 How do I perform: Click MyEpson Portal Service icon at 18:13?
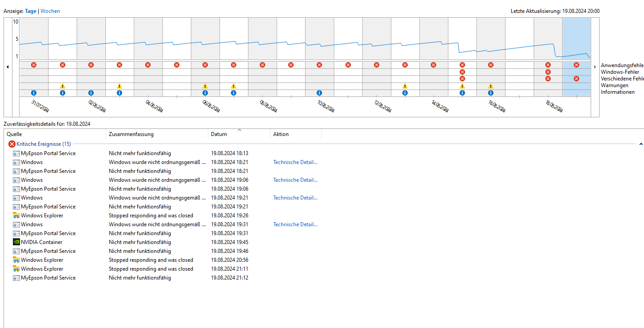tap(16, 153)
